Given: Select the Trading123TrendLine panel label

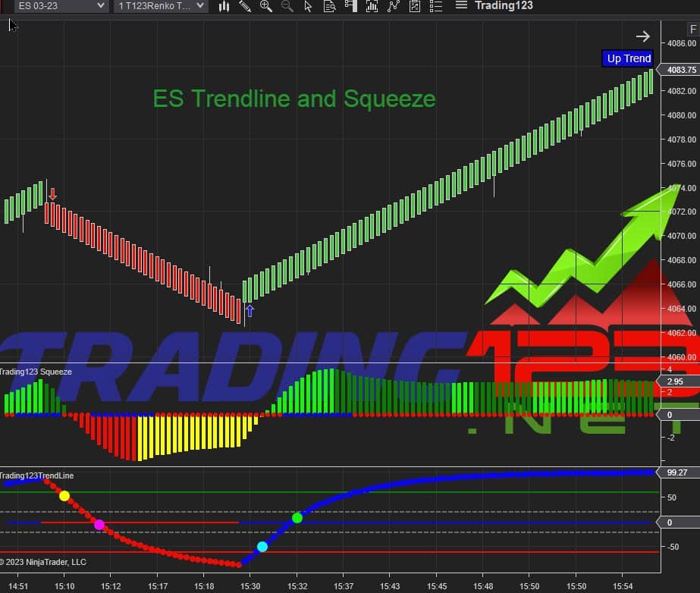Looking at the screenshot, I should coord(36,475).
